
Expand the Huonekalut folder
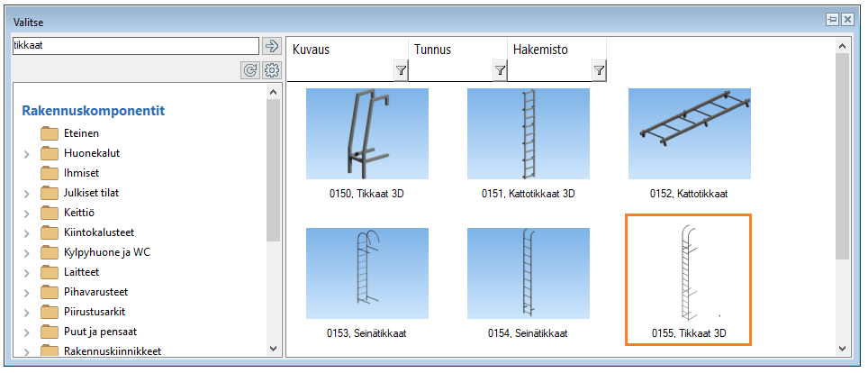[27, 154]
